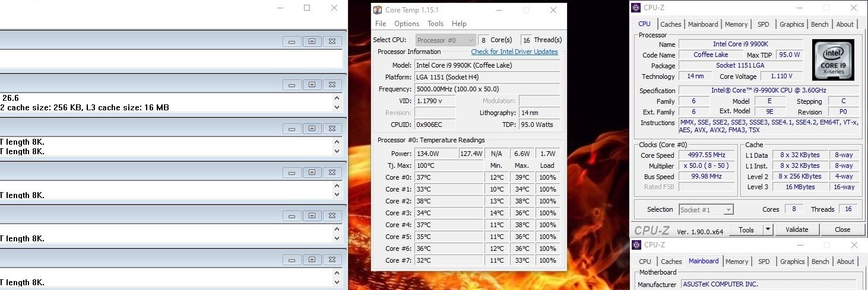Open the Socket #1 selection dropdown
This screenshot has width=868, height=290.
[x=706, y=209]
